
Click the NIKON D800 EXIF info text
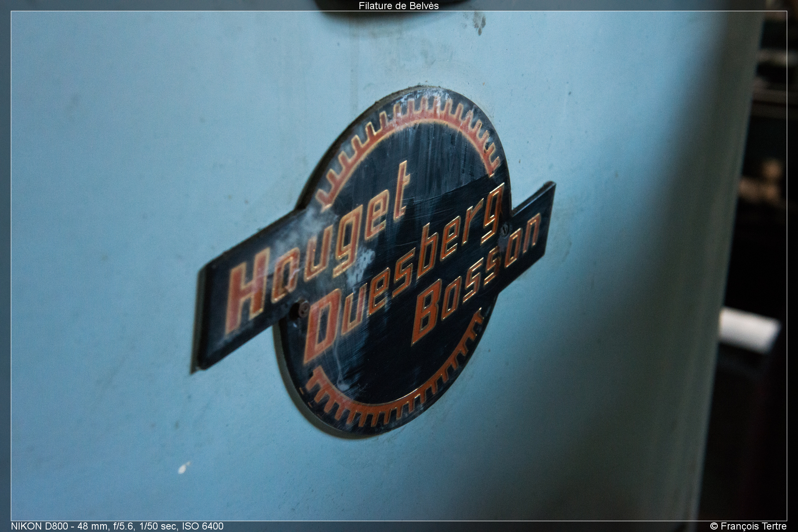click(x=117, y=526)
